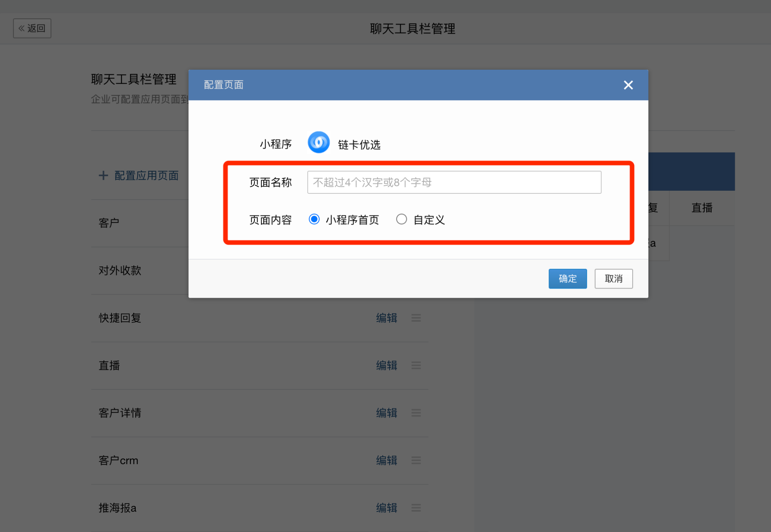Click the plus icon for 配置应用页面
Screen dimensions: 771x532
(x=103, y=176)
